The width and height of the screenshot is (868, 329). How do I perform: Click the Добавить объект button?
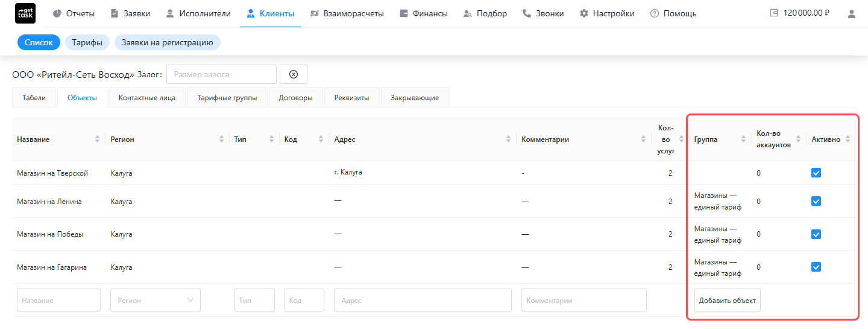pyautogui.click(x=728, y=300)
